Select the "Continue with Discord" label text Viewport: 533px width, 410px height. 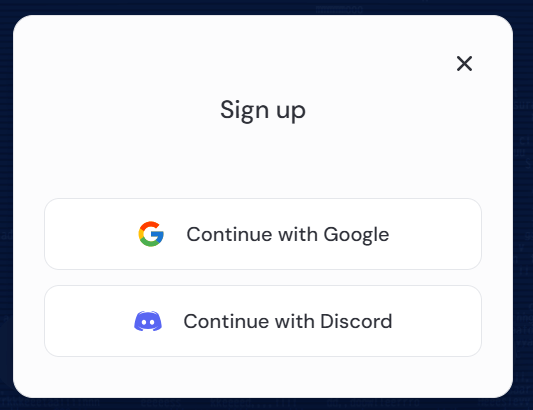pos(288,321)
